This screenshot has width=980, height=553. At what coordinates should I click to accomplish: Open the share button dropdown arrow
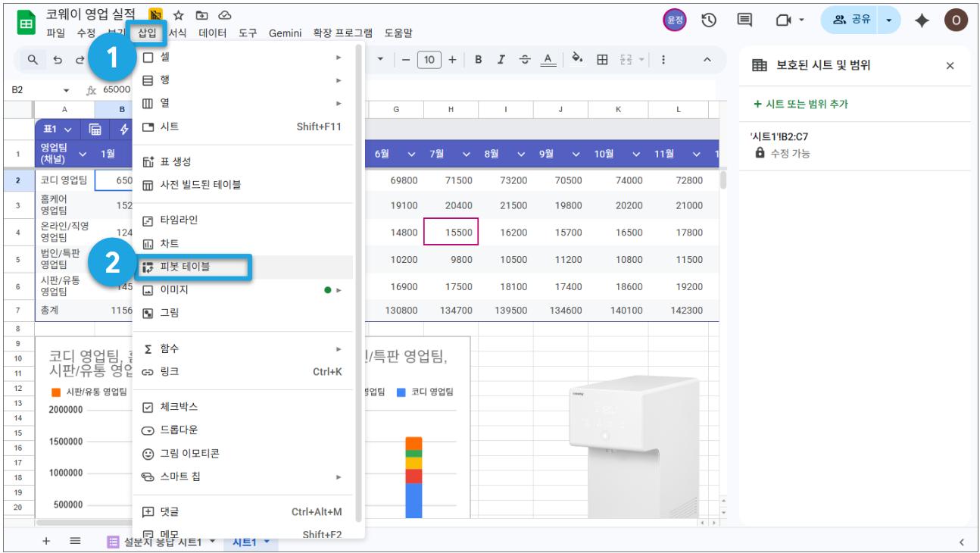(889, 20)
